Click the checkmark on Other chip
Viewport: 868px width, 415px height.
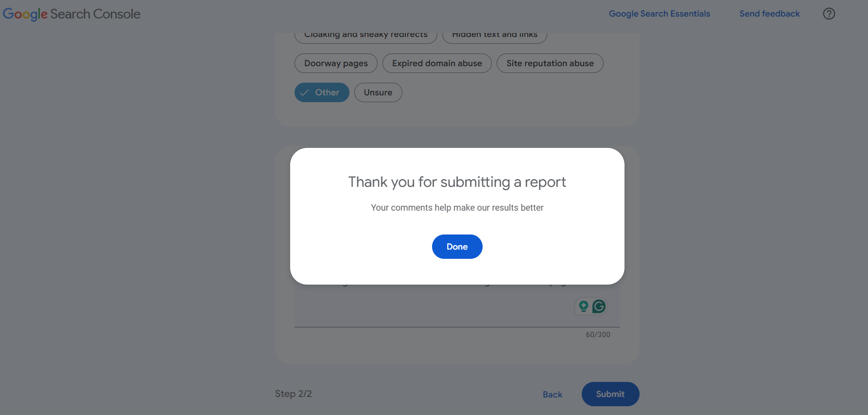click(x=305, y=92)
